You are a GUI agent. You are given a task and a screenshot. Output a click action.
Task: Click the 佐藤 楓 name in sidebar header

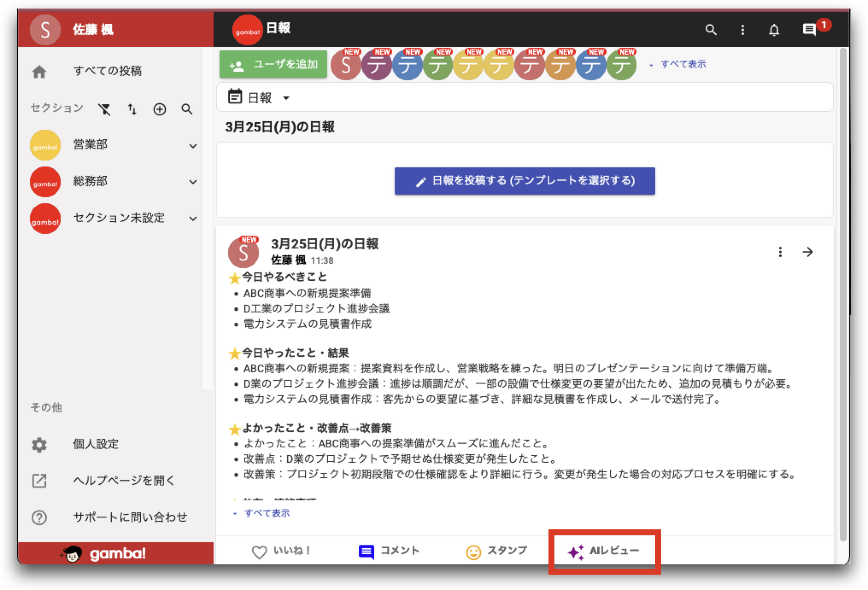[x=93, y=29]
